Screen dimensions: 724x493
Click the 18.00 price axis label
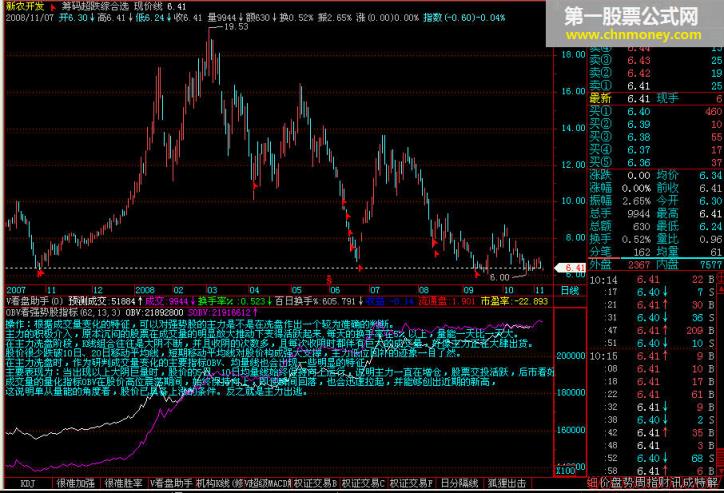coord(573,54)
